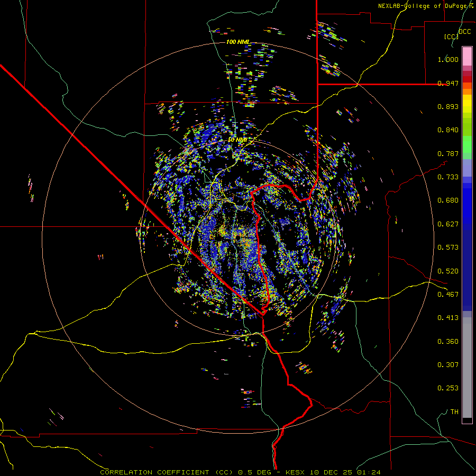Click the 50 NMI range ring label
This screenshot has width=476, height=476.
[237, 140]
